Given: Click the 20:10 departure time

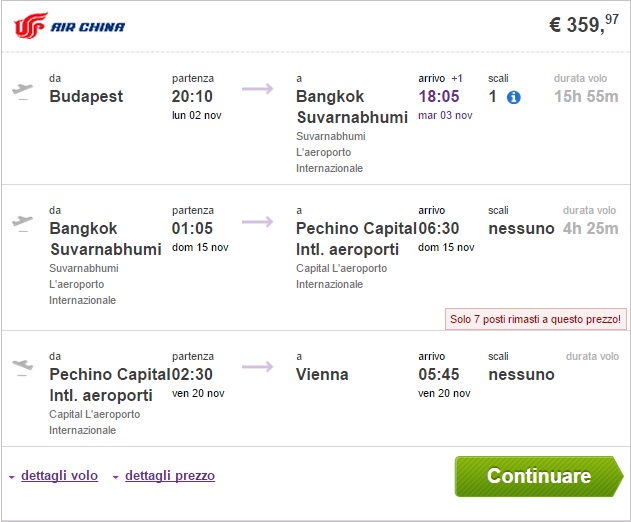Looking at the screenshot, I should (x=192, y=97).
